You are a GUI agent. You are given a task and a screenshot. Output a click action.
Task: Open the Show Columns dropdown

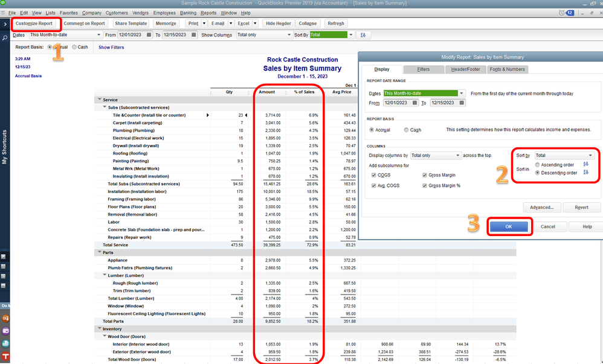click(x=289, y=34)
